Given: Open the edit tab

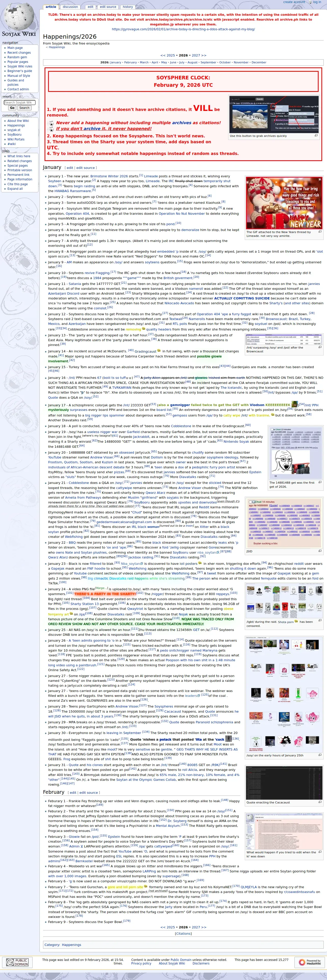Looking at the screenshot, I should pos(90,7).
